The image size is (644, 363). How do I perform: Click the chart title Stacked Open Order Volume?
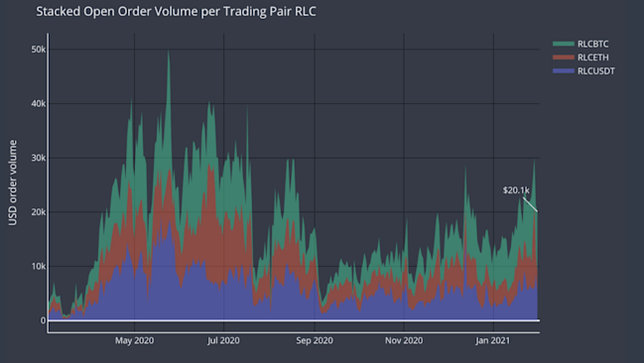coord(176,12)
